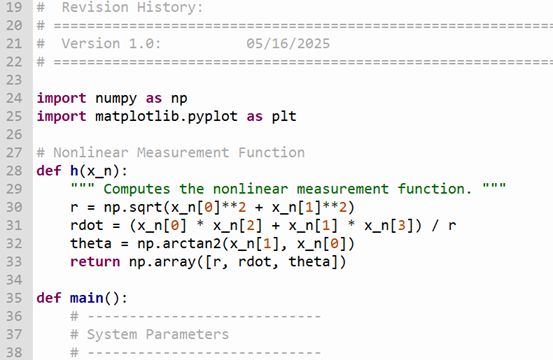Click 'main' in the def main line
The height and width of the screenshot is (360, 553).
coord(87,298)
